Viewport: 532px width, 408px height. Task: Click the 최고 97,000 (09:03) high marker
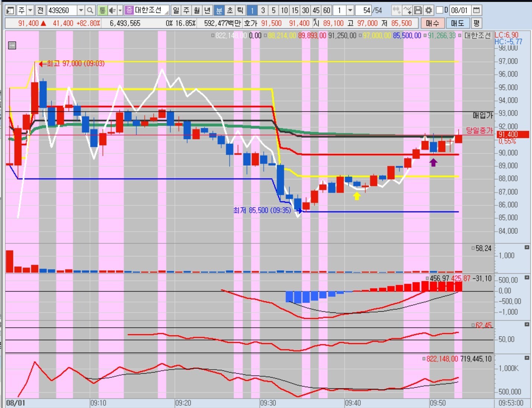[72, 64]
